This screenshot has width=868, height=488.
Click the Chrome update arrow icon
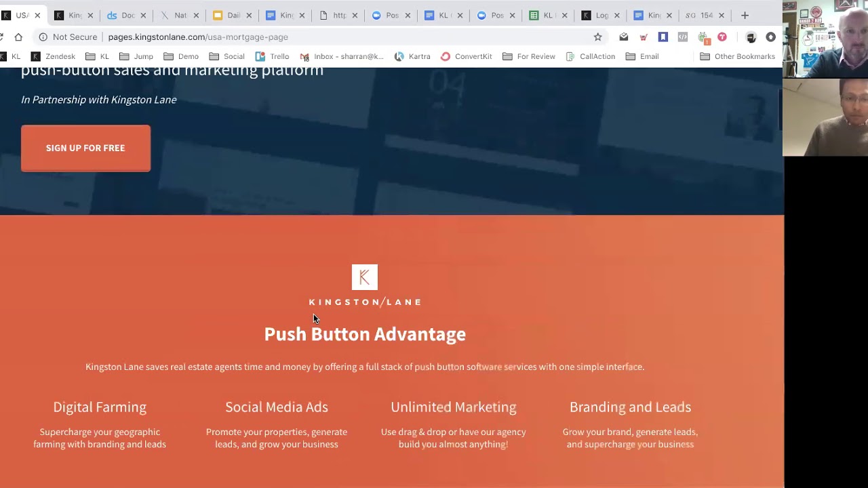tap(770, 37)
